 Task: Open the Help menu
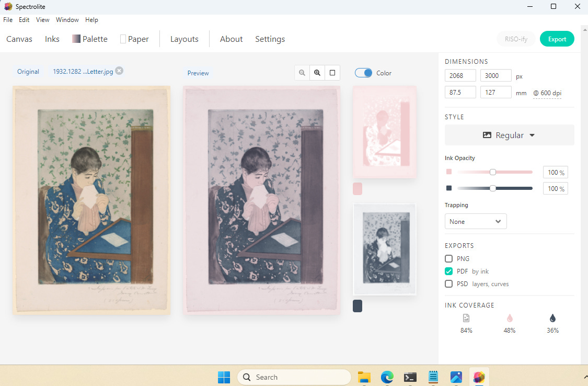point(91,19)
